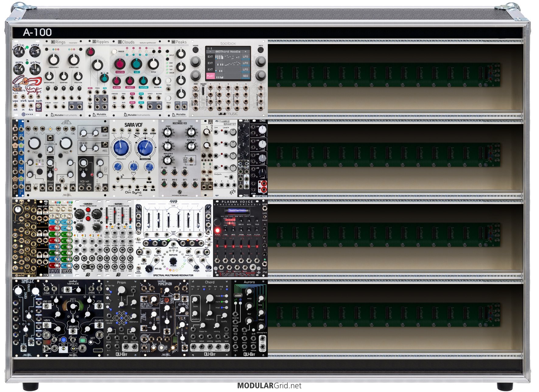539x392 pixels.
Task: Select the ZVEX Instant Lo-Fi Junky module
Action: pyautogui.click(x=27, y=78)
